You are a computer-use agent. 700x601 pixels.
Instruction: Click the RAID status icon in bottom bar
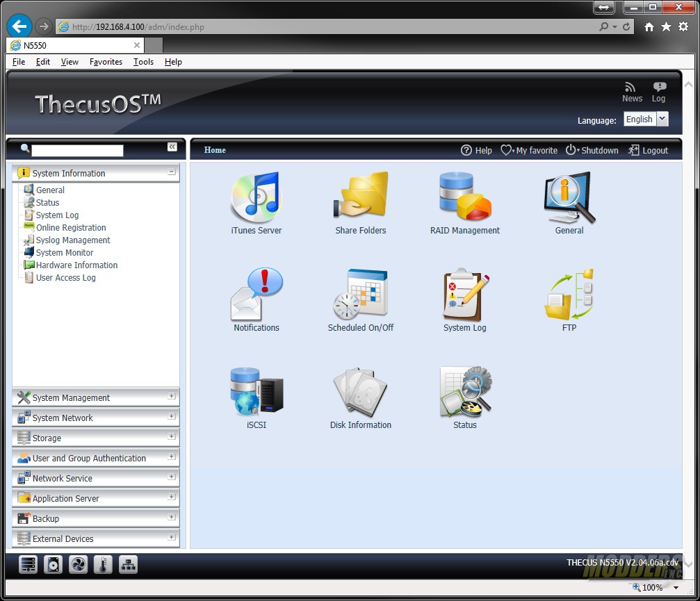click(x=28, y=565)
